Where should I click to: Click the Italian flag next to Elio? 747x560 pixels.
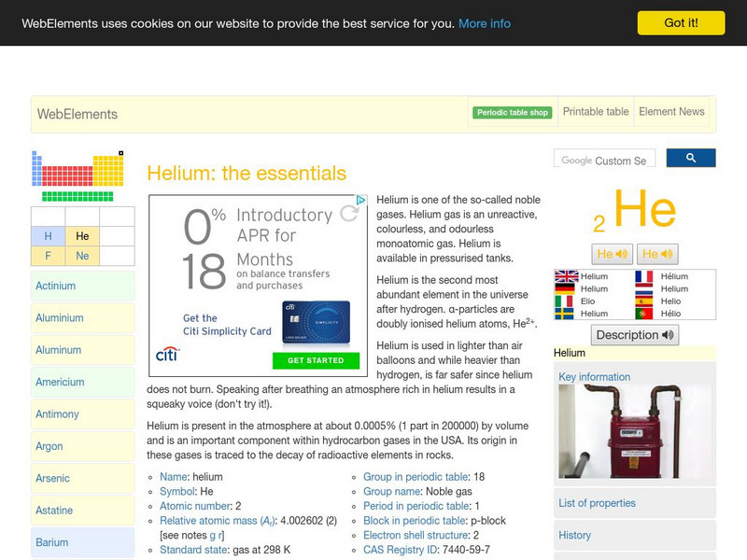[x=566, y=301]
